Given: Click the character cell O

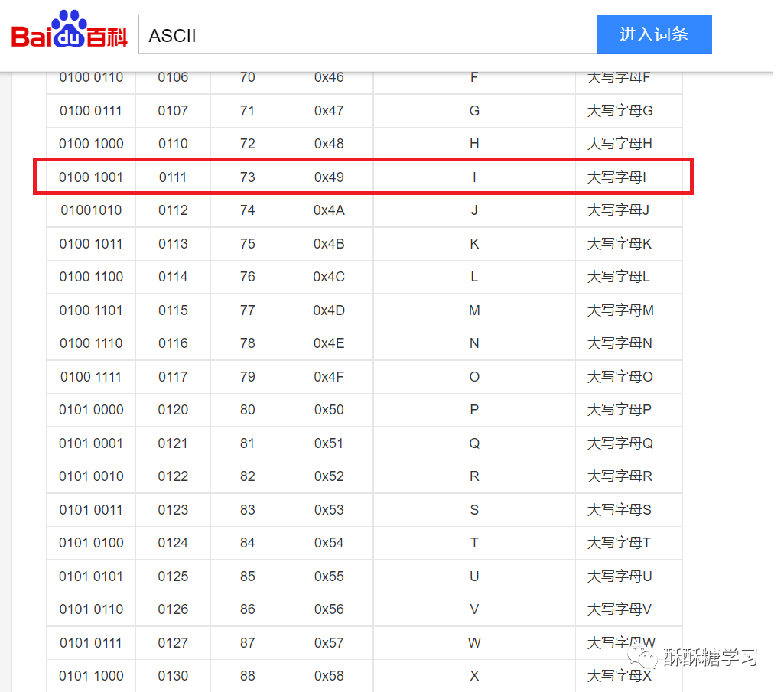Looking at the screenshot, I should tap(474, 376).
